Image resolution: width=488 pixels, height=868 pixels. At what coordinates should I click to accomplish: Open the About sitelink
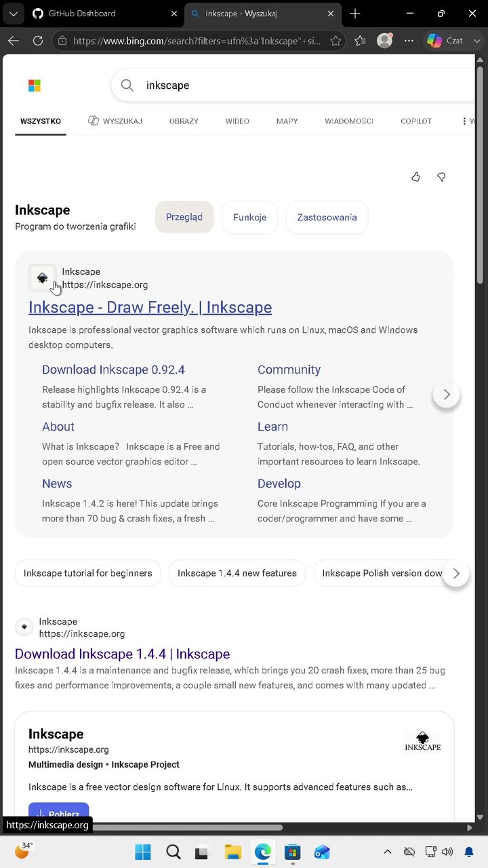coord(58,427)
